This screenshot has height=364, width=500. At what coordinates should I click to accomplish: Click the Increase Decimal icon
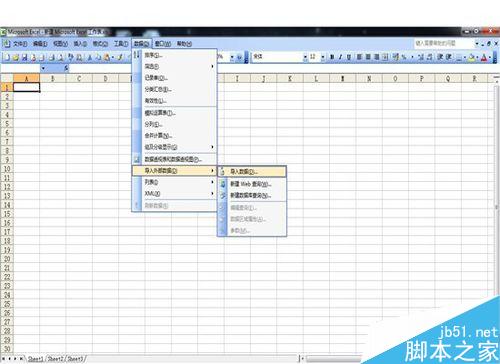tap(421, 57)
